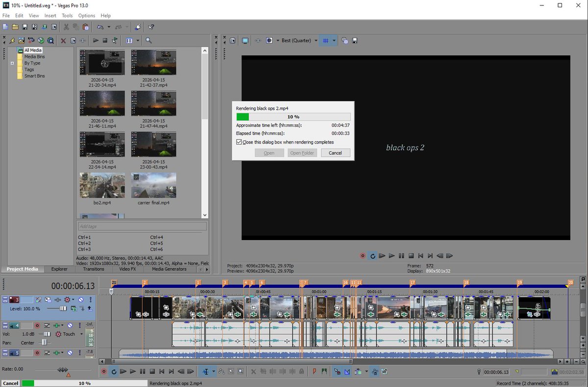Screen dimensions: 588x387
Task: Click Play in the timeline transport bar
Action: tap(133, 372)
